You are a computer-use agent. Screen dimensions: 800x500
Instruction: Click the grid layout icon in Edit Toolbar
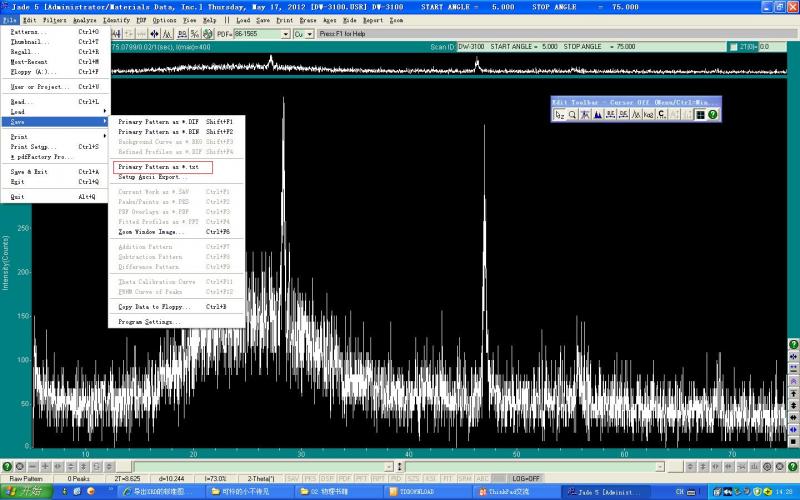700,115
